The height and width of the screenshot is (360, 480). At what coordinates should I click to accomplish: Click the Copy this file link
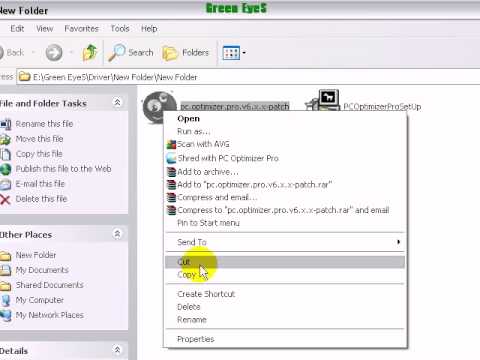pos(39,154)
